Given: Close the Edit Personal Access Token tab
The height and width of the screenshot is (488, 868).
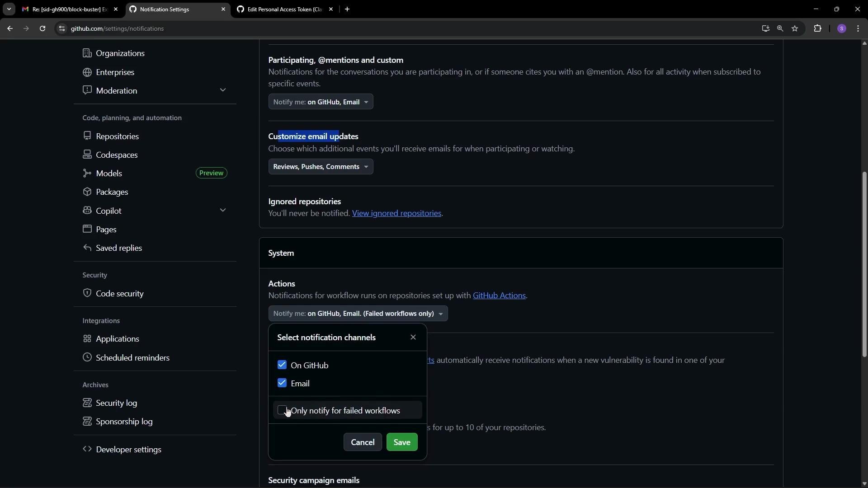Looking at the screenshot, I should [331, 9].
